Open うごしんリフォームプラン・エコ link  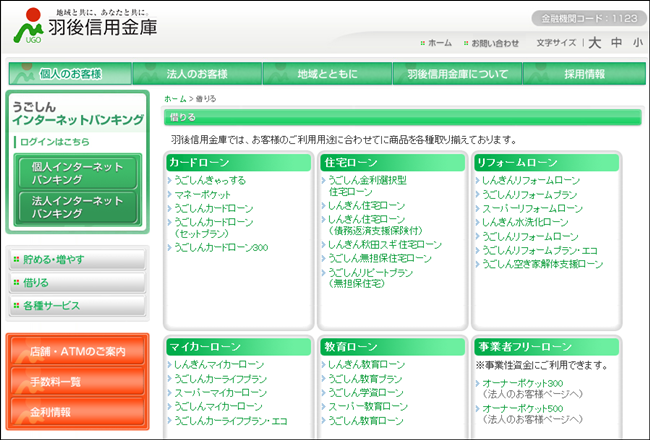pos(540,250)
